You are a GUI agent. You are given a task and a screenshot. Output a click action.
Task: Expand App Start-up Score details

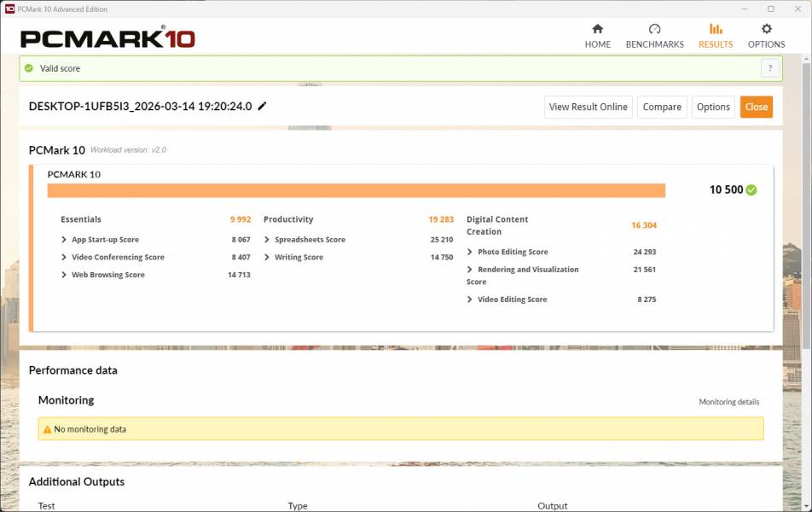[64, 240]
